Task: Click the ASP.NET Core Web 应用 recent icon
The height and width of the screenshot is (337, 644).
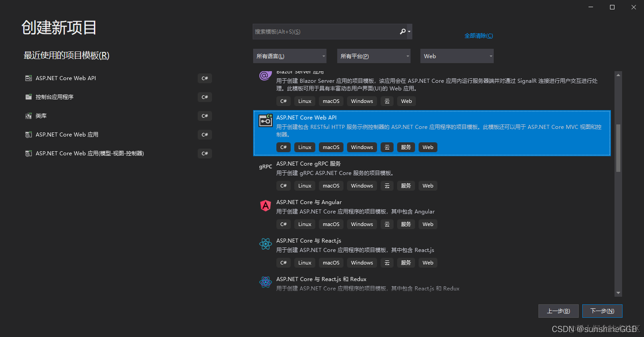Action: point(29,135)
